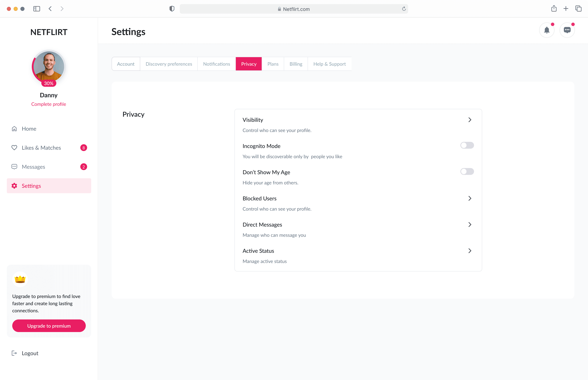Click the Logout exit icon
Viewport: 588px width, 380px height.
point(14,353)
